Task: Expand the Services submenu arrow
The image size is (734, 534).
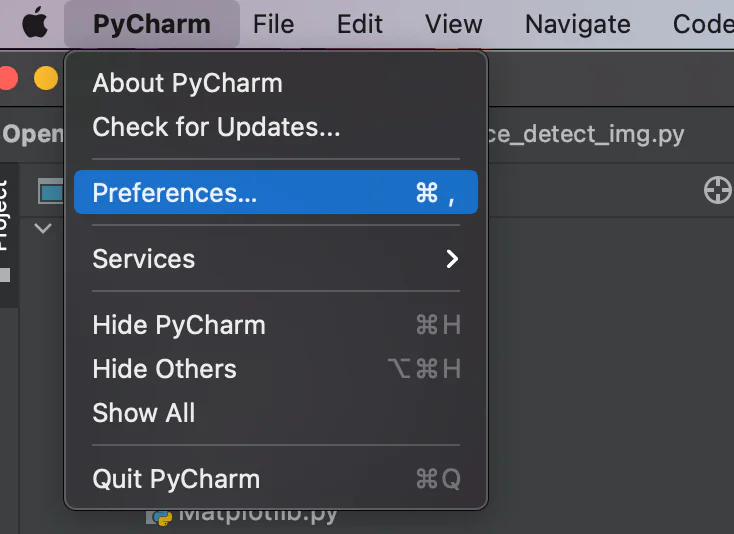Action: coord(452,259)
